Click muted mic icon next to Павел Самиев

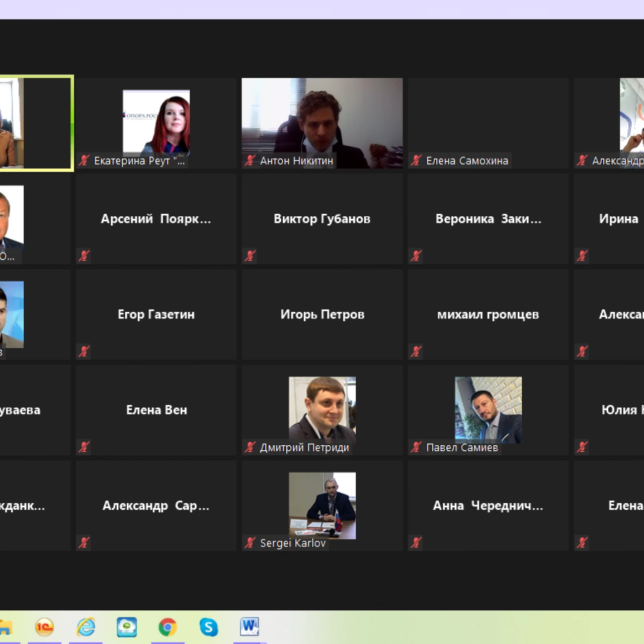pos(416,447)
